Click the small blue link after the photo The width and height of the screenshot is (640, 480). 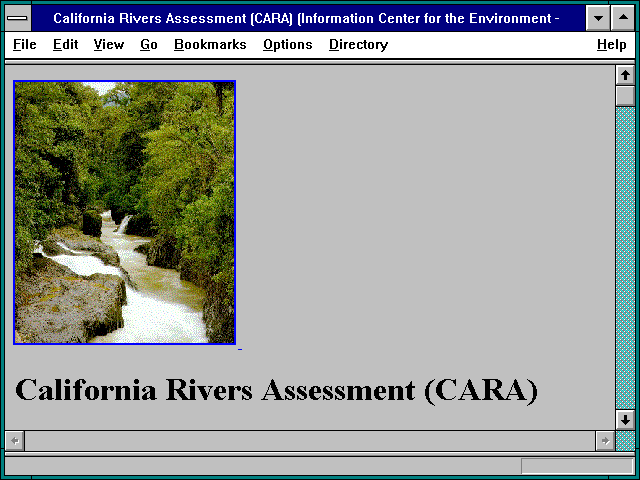240,349
